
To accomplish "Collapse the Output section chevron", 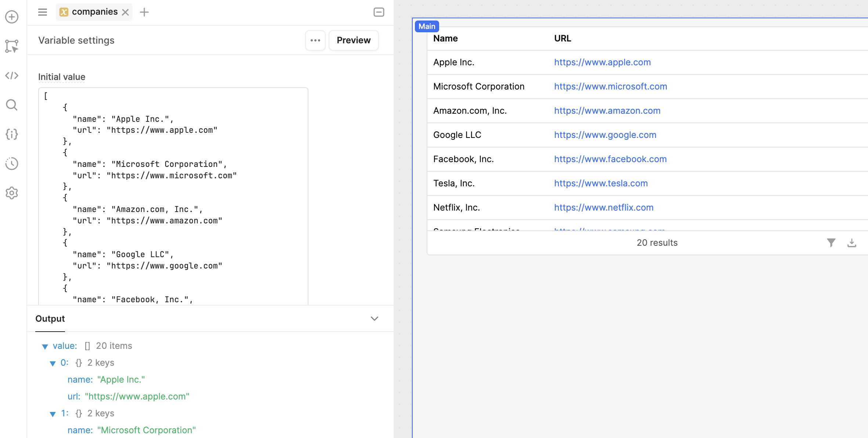I will point(374,318).
